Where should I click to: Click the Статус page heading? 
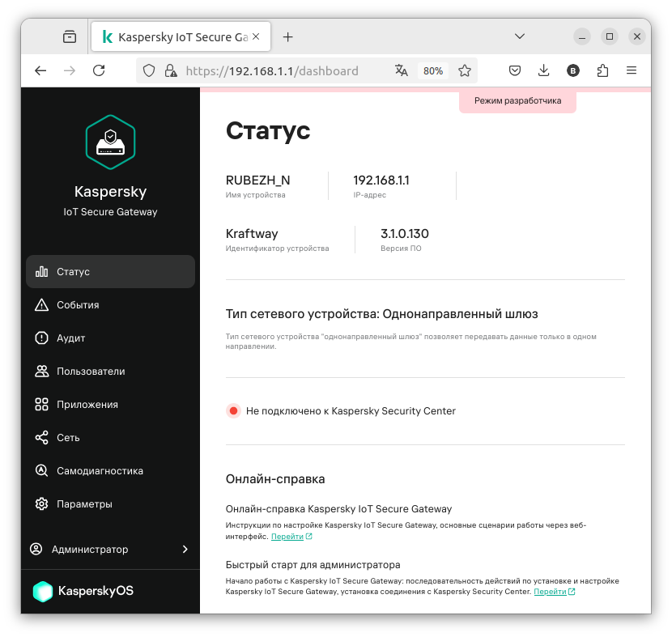pyautogui.click(x=268, y=131)
